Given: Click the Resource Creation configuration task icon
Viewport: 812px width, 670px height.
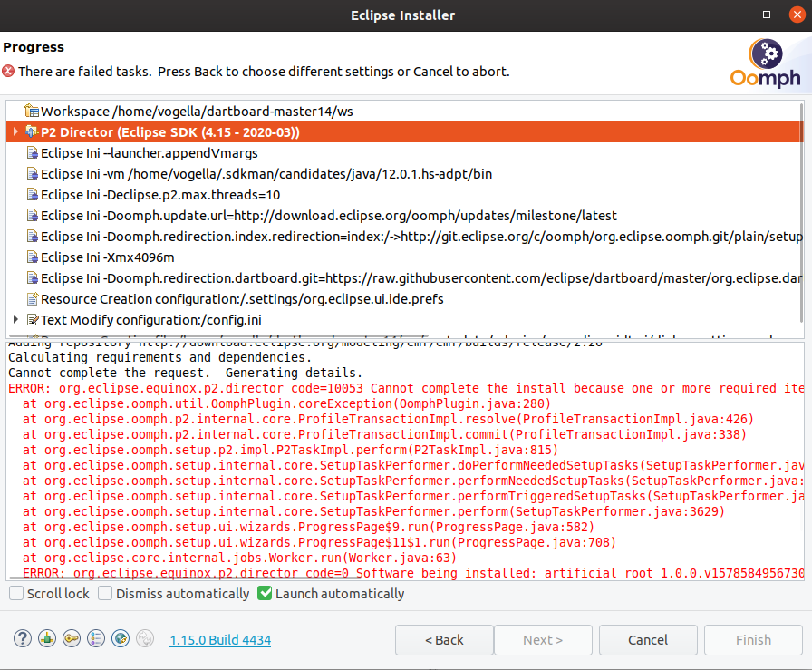Looking at the screenshot, I should pos(32,299).
